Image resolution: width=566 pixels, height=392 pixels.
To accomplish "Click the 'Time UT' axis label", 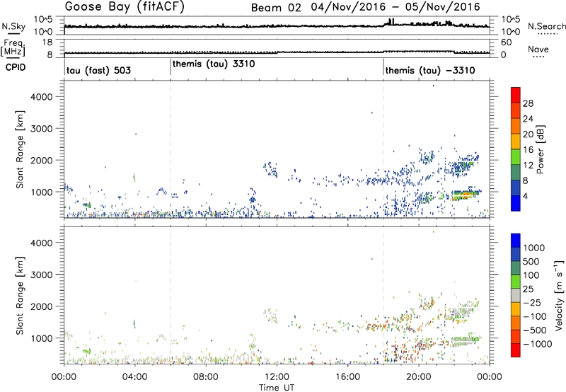I will (x=277, y=388).
